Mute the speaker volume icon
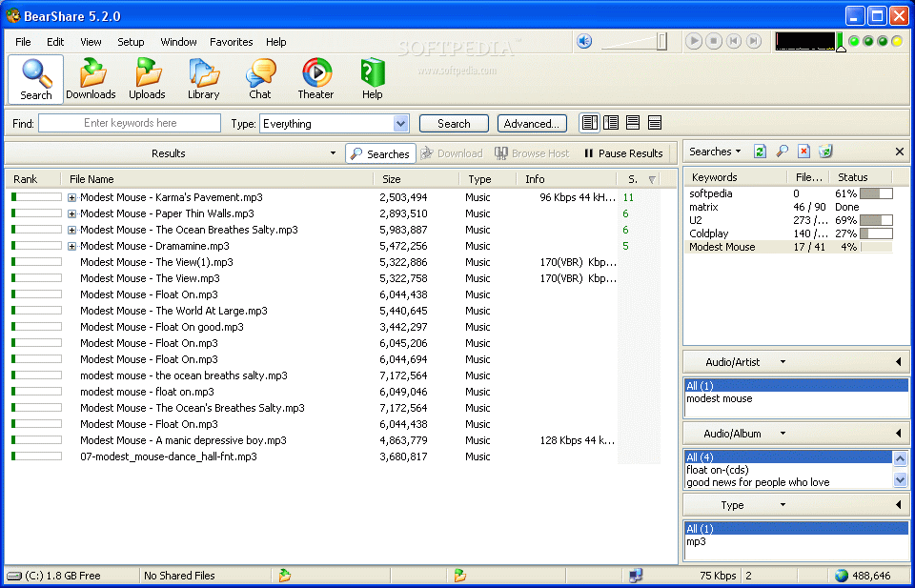The image size is (915, 588). coord(584,41)
